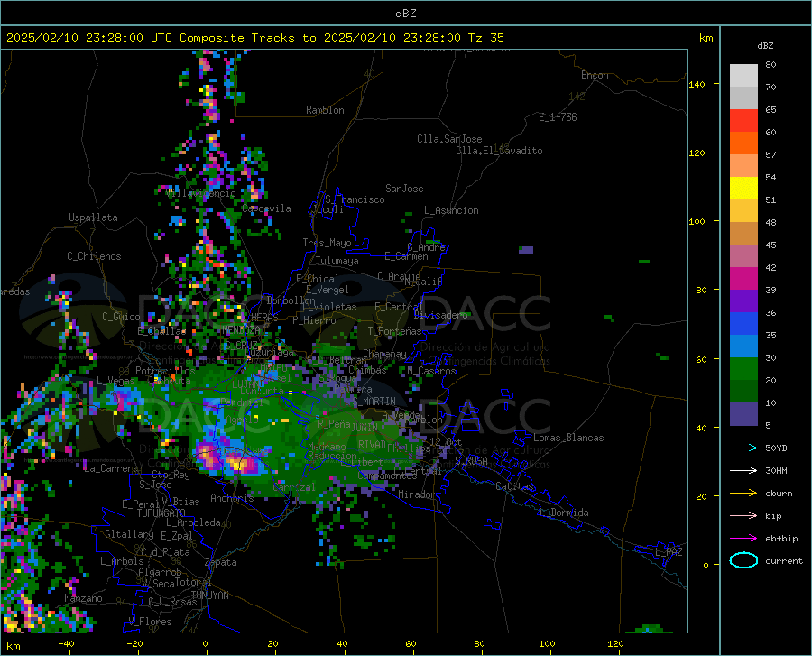Image resolution: width=812 pixels, height=656 pixels.
Task: Click the salmon 54-57 dBZ legend swatch
Action: [743, 166]
